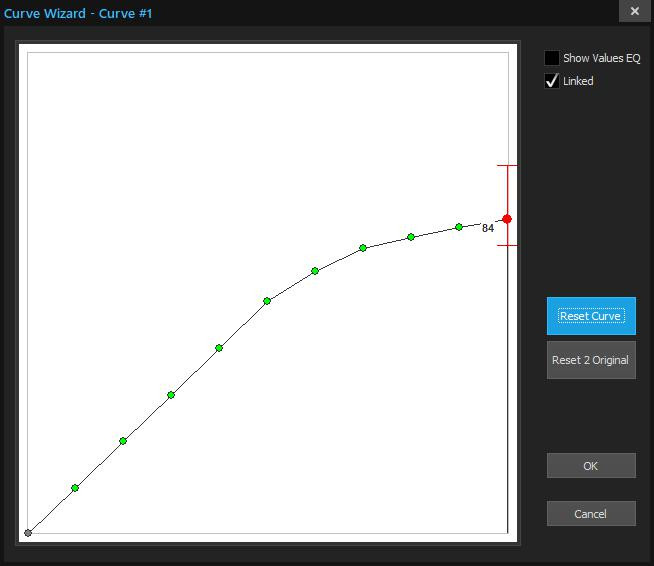Select the ninth green curve point
The width and height of the screenshot is (654, 566).
click(459, 227)
